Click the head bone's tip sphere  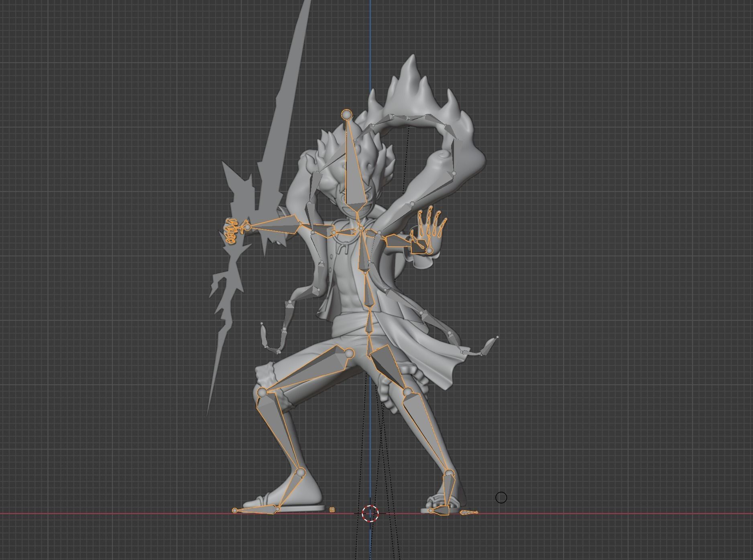click(346, 114)
